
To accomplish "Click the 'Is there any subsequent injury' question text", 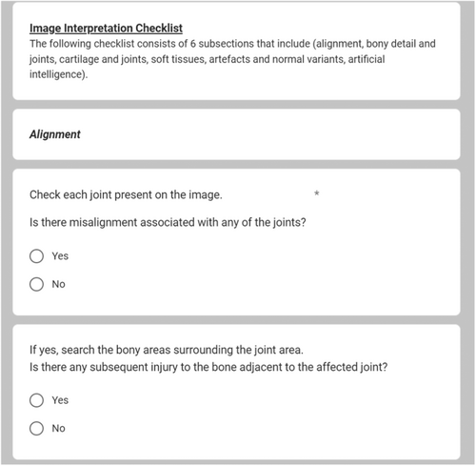I will click(x=208, y=367).
